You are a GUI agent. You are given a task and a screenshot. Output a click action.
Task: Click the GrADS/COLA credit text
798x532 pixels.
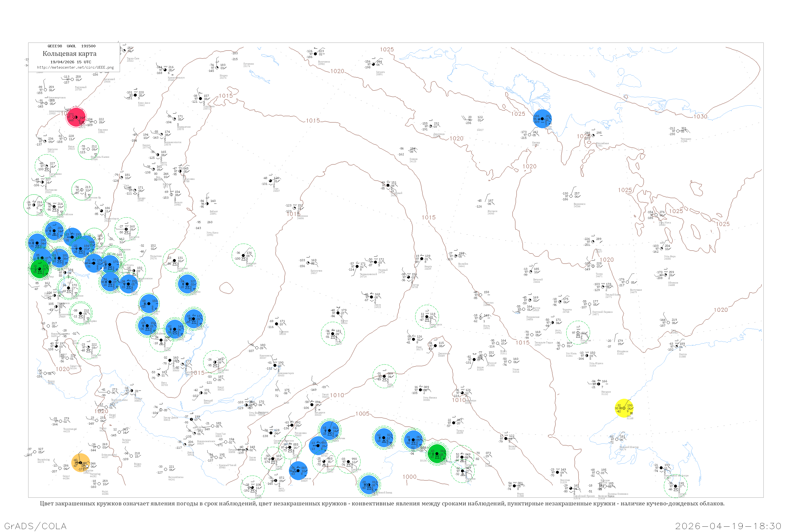coord(35,526)
